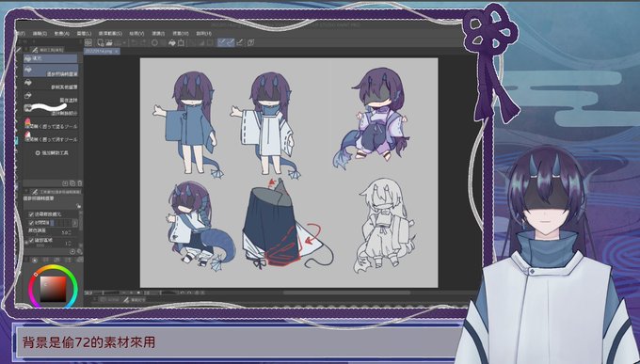Click the canvas rotation slider at bottom

161,293
